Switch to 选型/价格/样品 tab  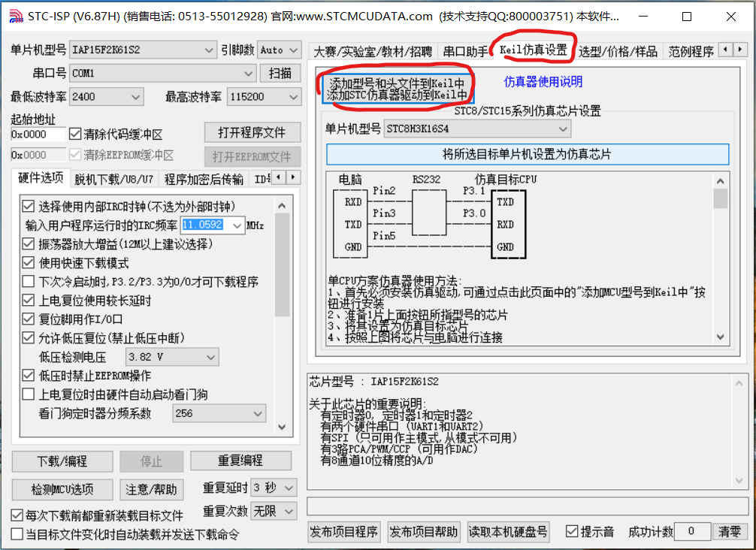(x=618, y=51)
